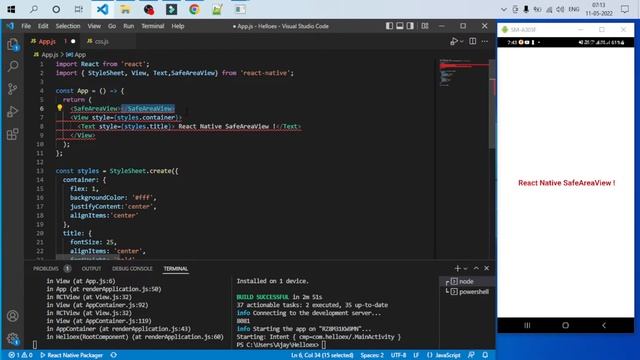Open the View menu
This screenshot has height=360, width=640.
[94, 26]
